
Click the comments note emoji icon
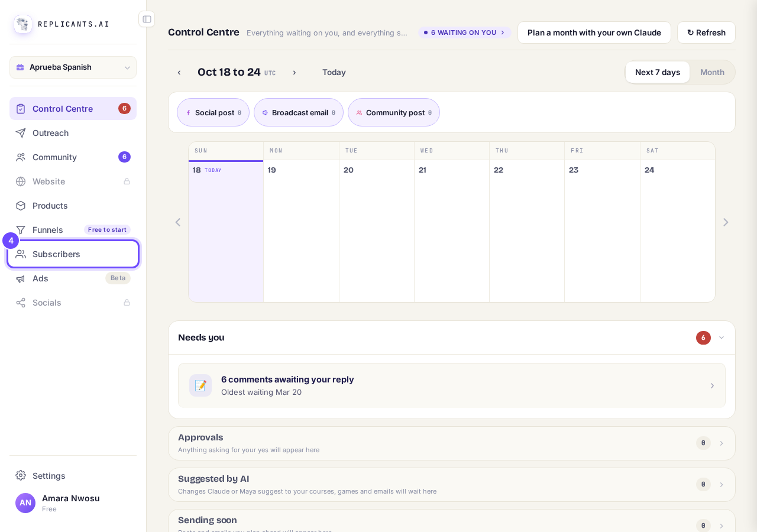click(x=200, y=385)
